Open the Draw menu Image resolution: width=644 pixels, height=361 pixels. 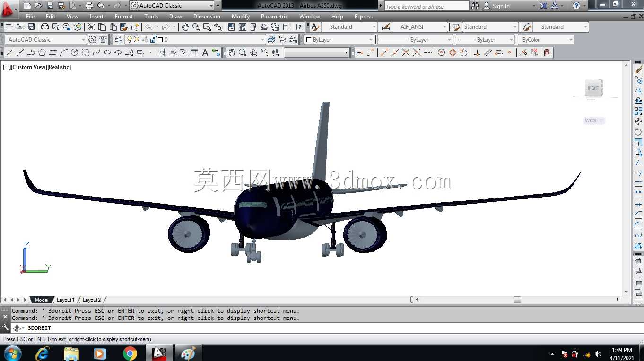click(176, 17)
